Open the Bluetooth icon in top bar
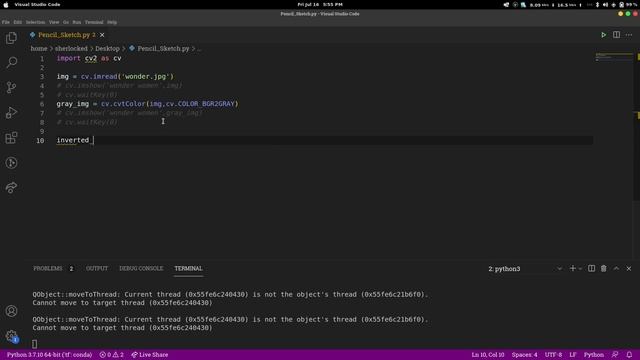640x360 pixels. click(597, 4)
